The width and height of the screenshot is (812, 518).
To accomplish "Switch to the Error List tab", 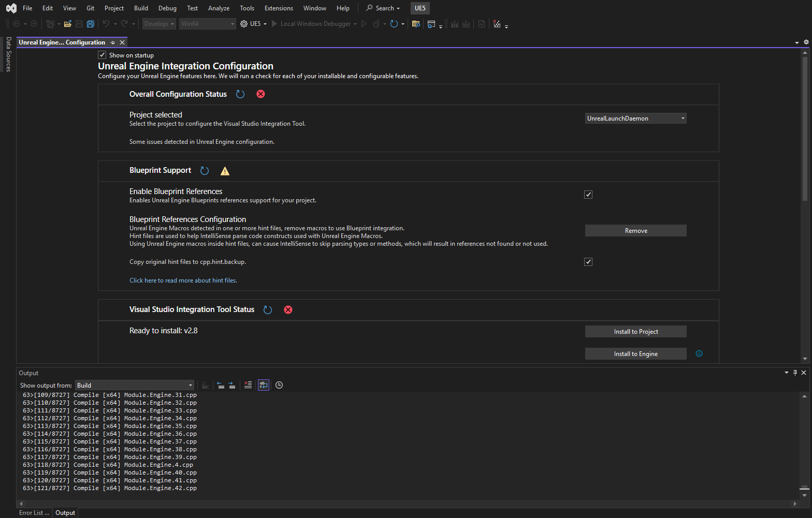I will [x=34, y=513].
